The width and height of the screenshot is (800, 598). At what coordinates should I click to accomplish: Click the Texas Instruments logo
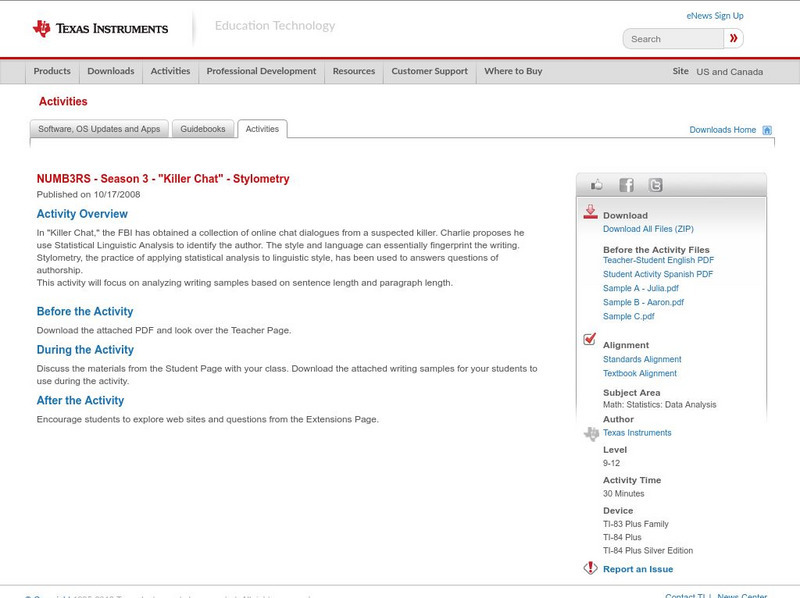101,29
